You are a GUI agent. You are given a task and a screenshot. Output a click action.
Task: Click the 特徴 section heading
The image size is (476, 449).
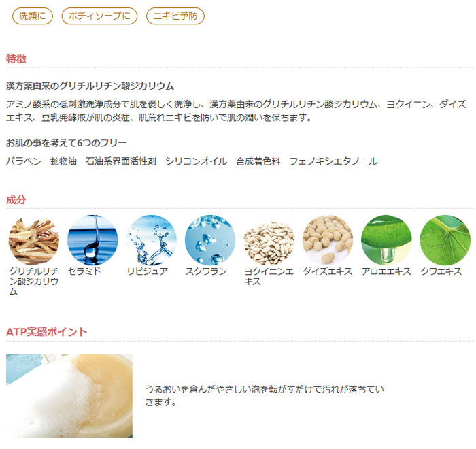click(x=16, y=59)
